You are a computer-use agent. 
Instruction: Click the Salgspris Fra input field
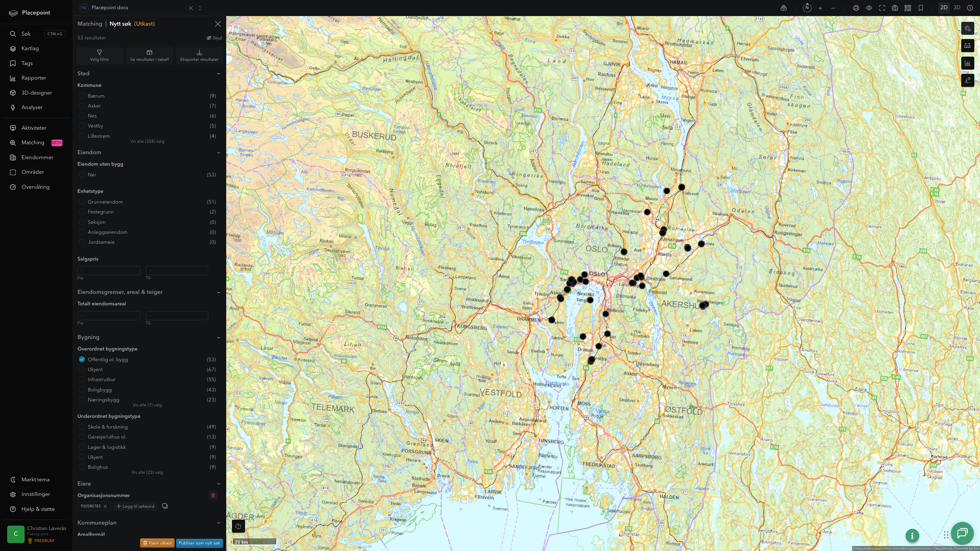tap(109, 270)
